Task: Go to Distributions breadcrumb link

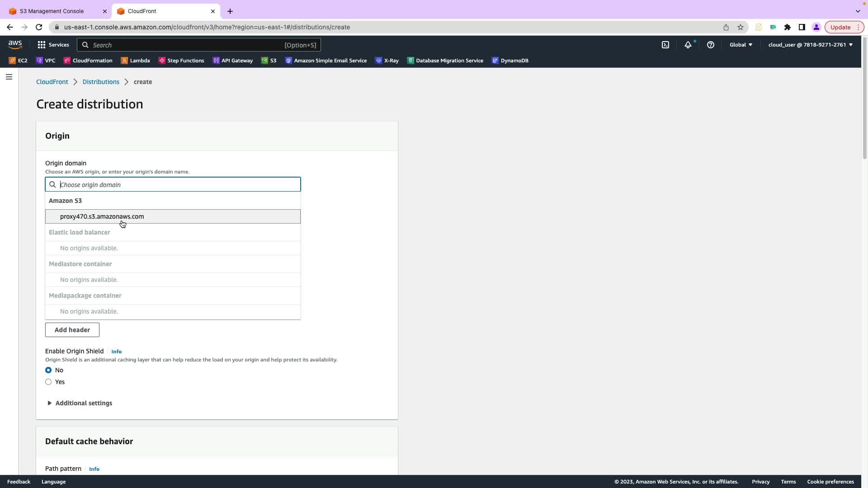Action: (101, 82)
